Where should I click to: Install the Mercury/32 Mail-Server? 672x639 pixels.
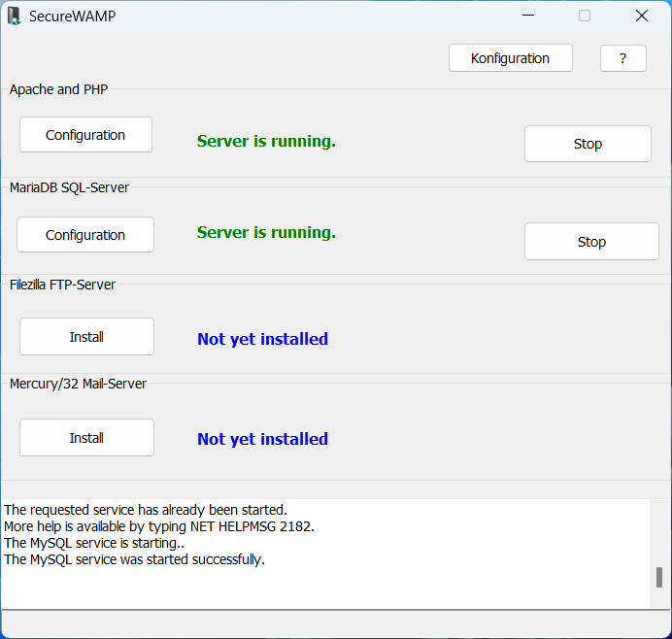86,438
